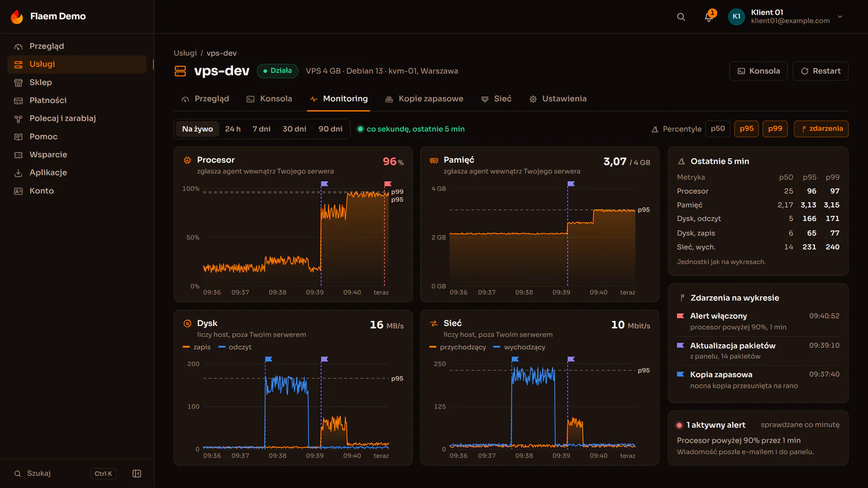This screenshot has width=868, height=488.
Task: Toggle the p50 percentile line
Action: (718, 129)
